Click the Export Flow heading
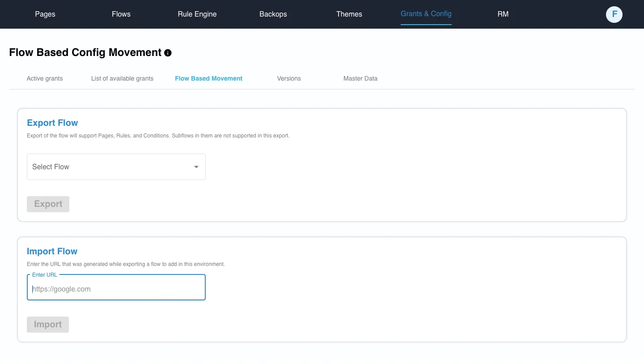The image size is (644, 364). coord(52,123)
